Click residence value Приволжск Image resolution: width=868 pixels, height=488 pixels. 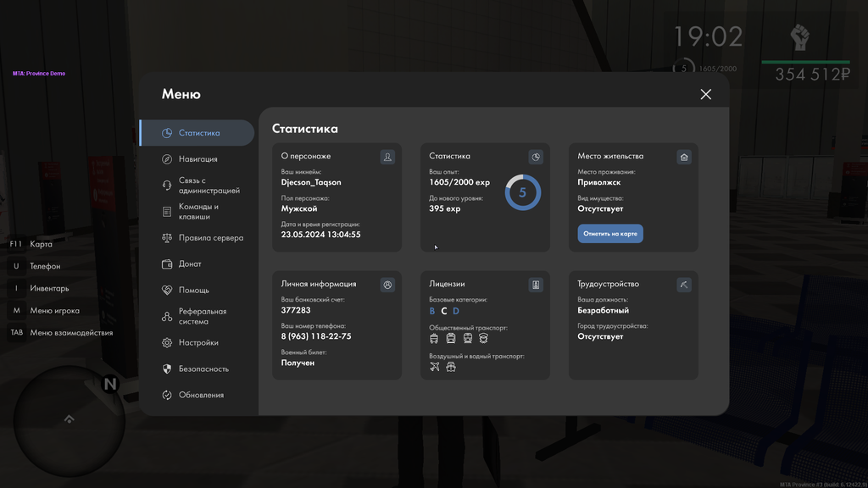[x=599, y=182]
